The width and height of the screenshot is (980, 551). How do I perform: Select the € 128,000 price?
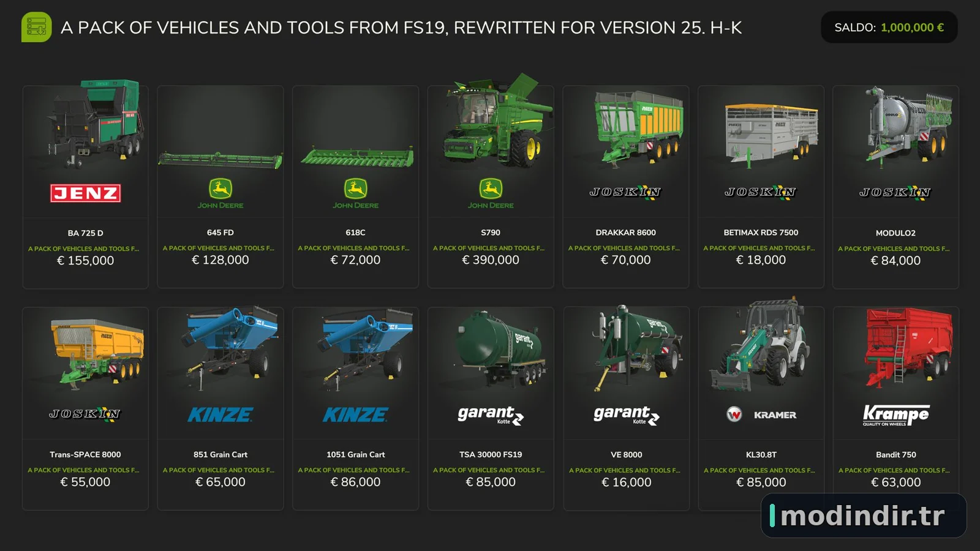coord(221,260)
